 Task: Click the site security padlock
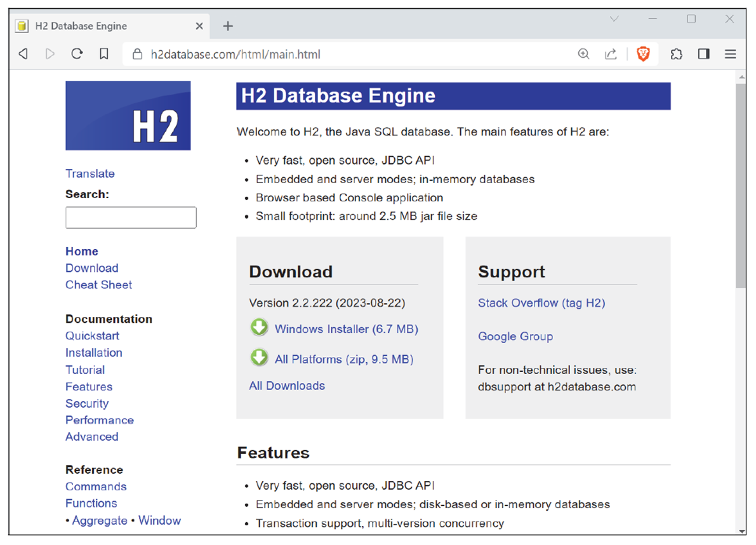[x=136, y=54]
